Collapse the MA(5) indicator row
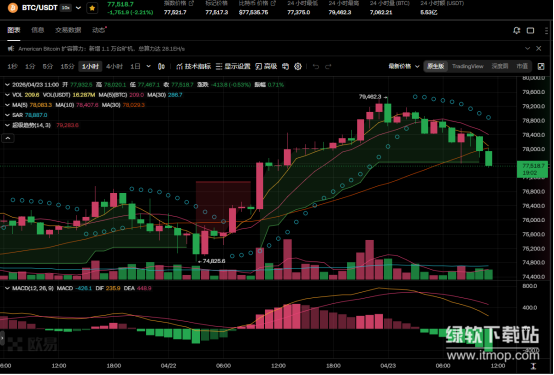Image resolution: width=554 pixels, height=375 pixels. tap(7, 105)
